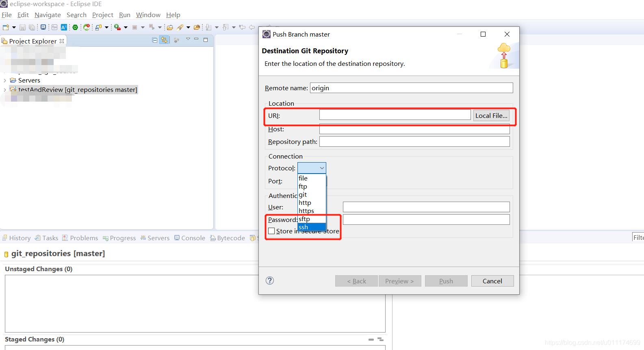
Task: Click the Next Annotation toolbar icon
Action: (208, 27)
